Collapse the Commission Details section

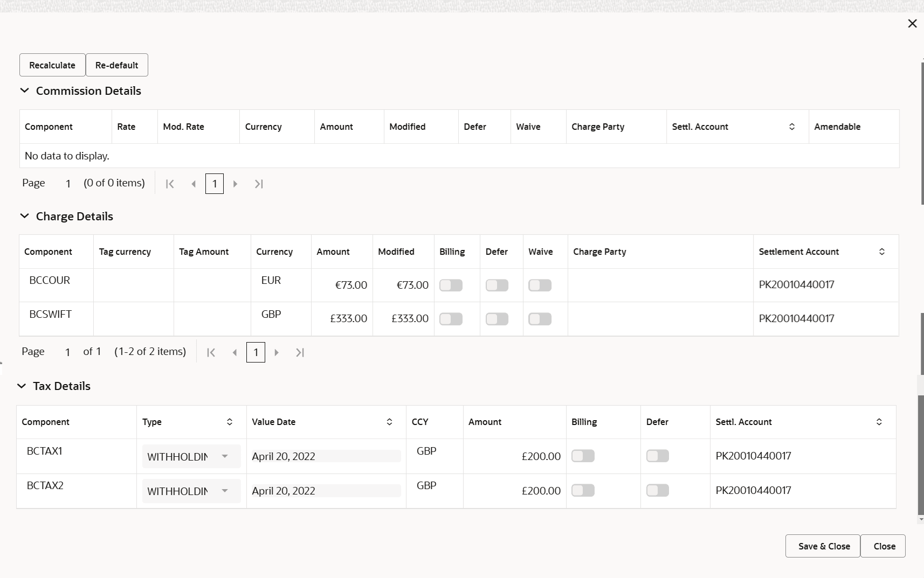[x=24, y=90]
